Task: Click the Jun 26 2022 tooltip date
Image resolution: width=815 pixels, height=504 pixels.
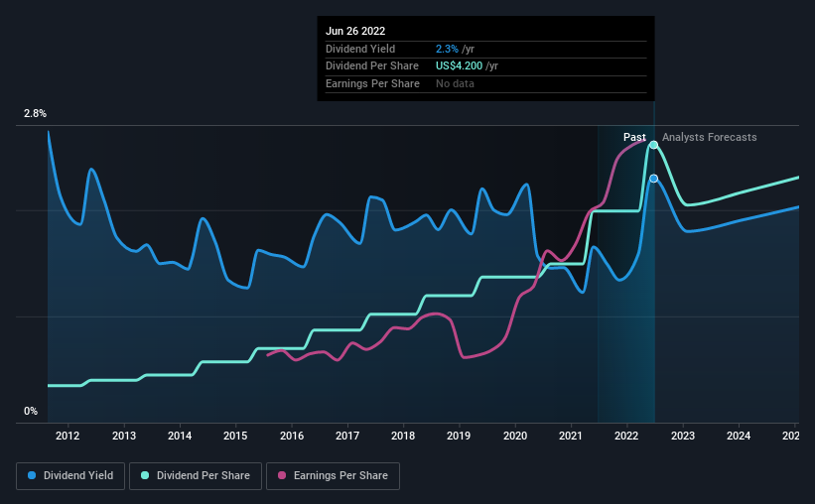Action: (x=355, y=31)
